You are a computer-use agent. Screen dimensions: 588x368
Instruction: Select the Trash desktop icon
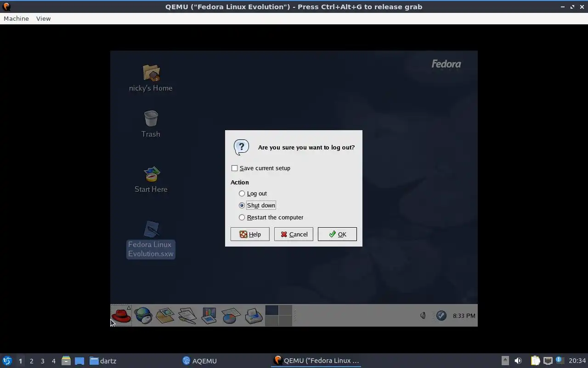151,124
